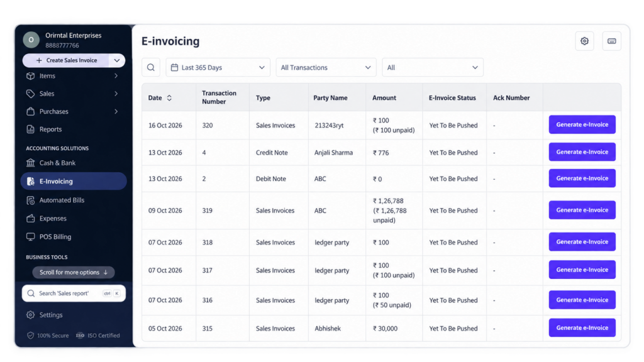Open the All status filter dropdown
Image resolution: width=644 pixels, height=362 pixels.
(x=433, y=67)
